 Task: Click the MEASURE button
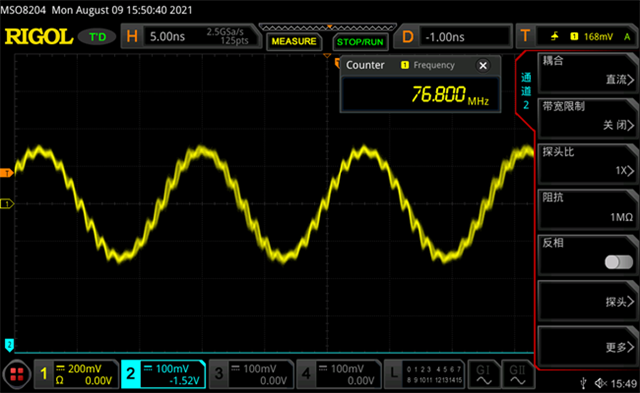click(x=294, y=42)
